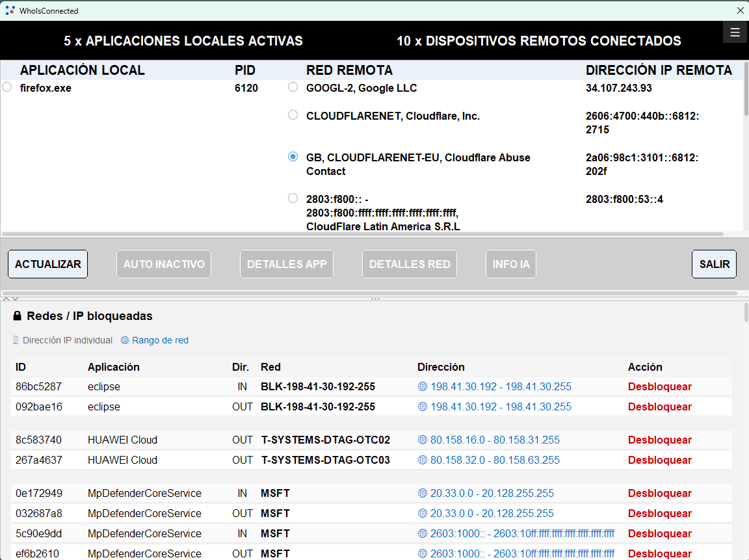The width and height of the screenshot is (749, 560).
Task: Open DETALLES RED
Action: (410, 264)
